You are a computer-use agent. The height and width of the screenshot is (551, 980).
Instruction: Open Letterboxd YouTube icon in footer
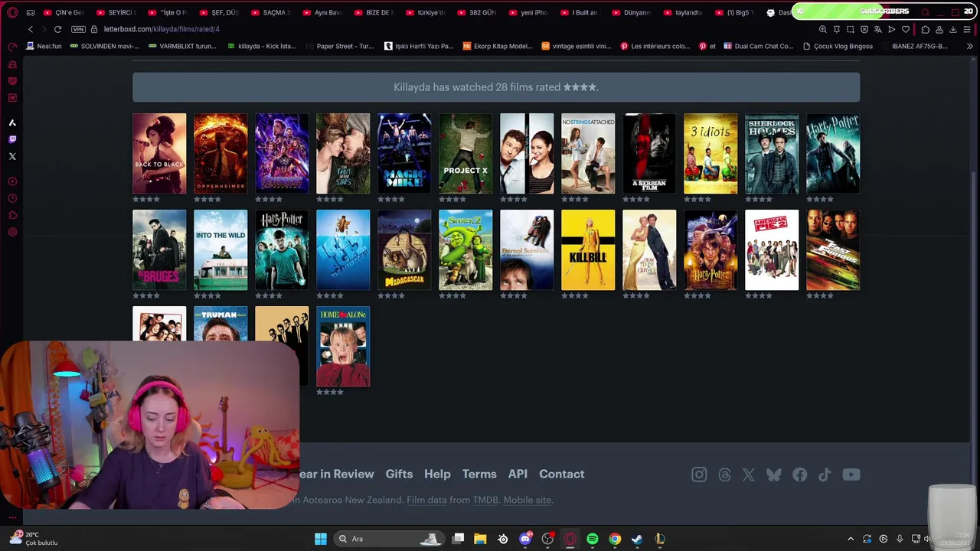click(x=851, y=474)
